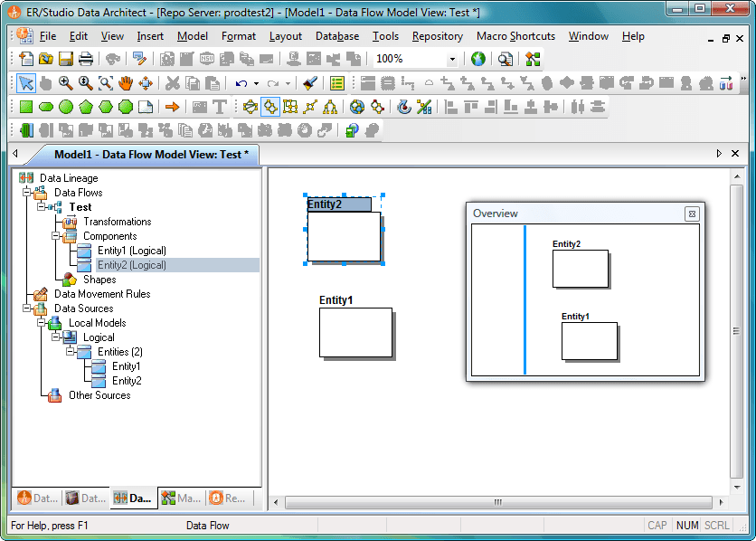The height and width of the screenshot is (541, 756).
Task: Switch to the Macros bottom tab
Action: [181, 498]
